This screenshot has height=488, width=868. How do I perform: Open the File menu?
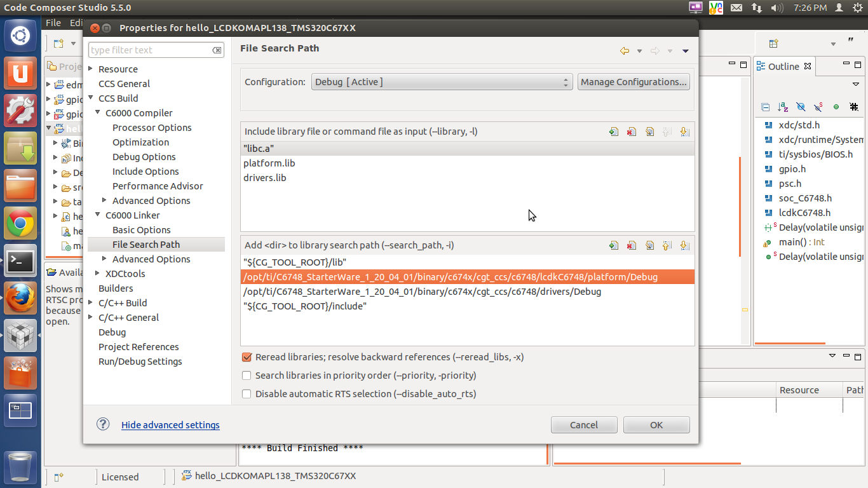pos(53,23)
